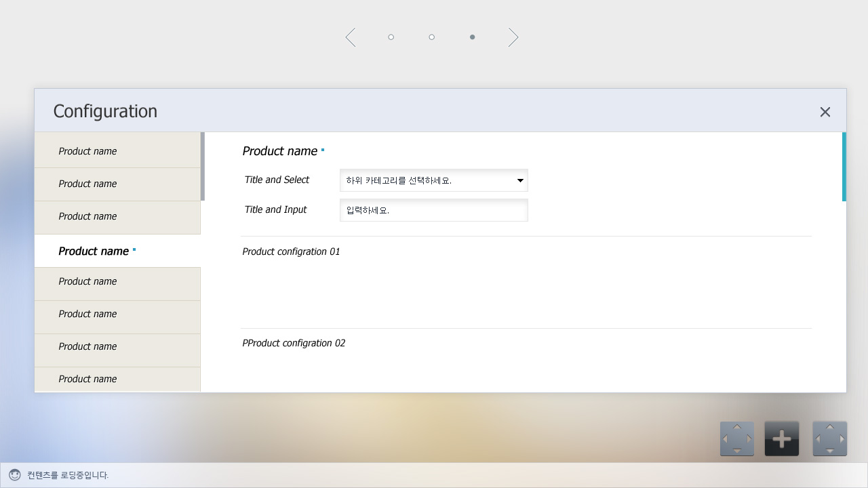Image resolution: width=868 pixels, height=488 pixels.
Task: Click the next-page right arrow in the pager
Action: (x=513, y=37)
